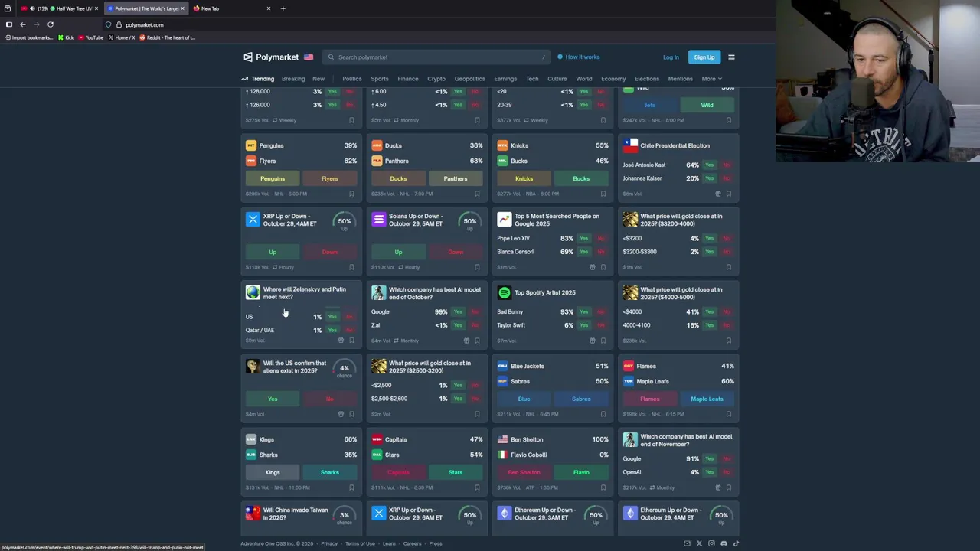Image resolution: width=980 pixels, height=551 pixels.
Task: Open the footer X social icon
Action: click(x=699, y=543)
